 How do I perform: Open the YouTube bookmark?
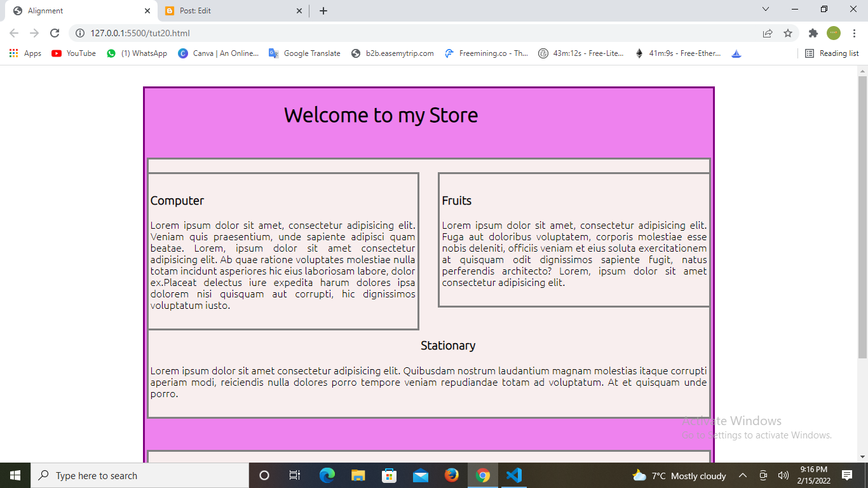(74, 53)
